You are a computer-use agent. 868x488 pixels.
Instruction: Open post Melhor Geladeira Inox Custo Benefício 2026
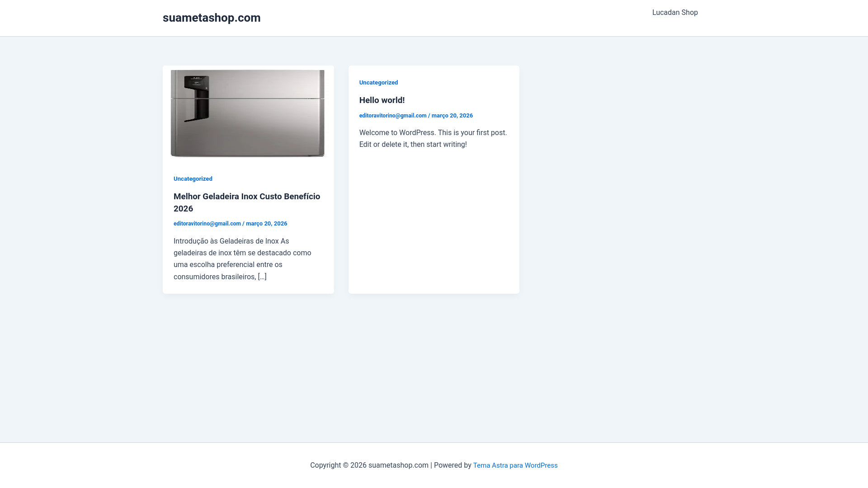coord(247,202)
